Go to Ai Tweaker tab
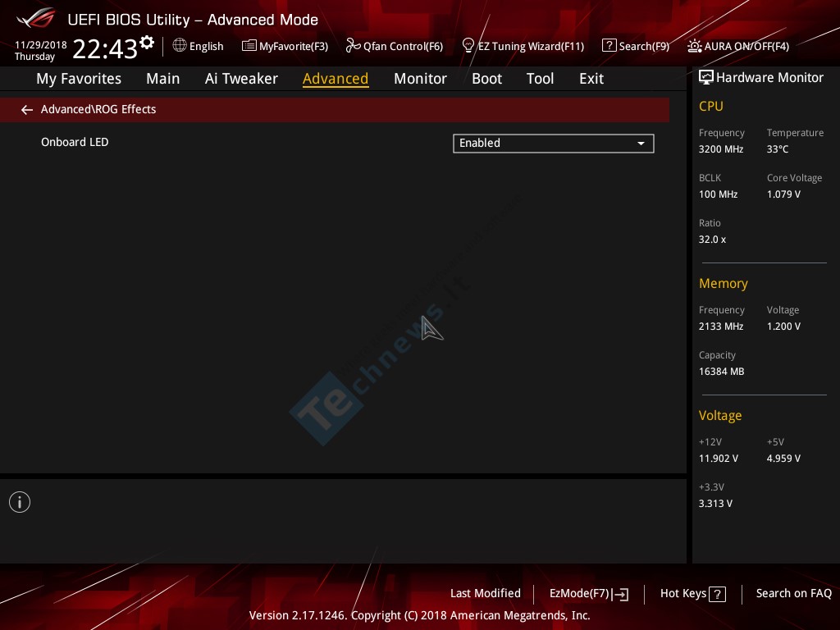This screenshot has width=840, height=630. [x=241, y=79]
